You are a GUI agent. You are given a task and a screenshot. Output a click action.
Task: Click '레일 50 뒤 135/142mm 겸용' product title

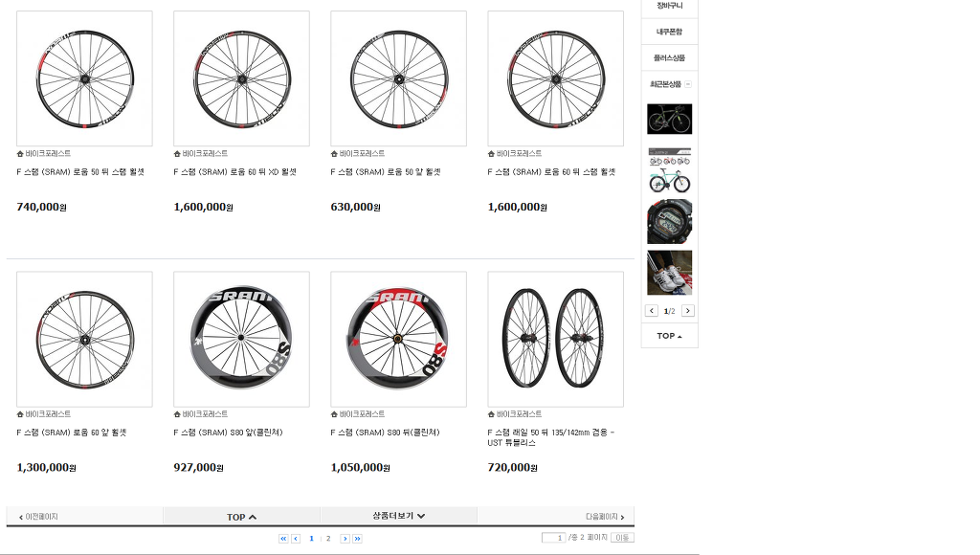pyautogui.click(x=550, y=437)
